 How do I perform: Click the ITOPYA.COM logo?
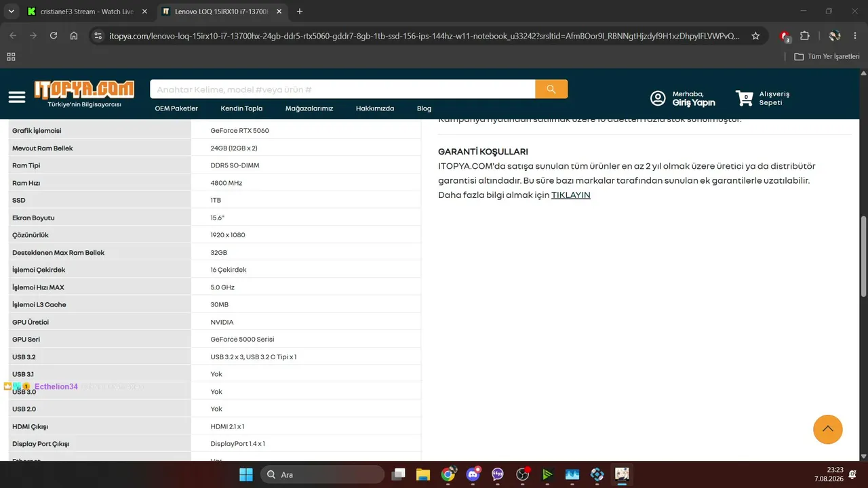coord(84,89)
